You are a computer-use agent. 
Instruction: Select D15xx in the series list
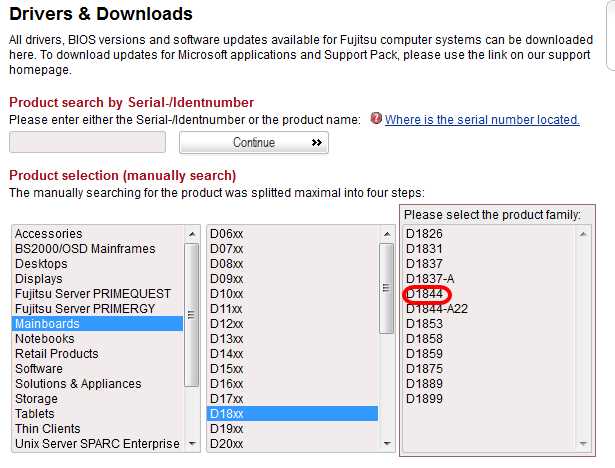click(x=292, y=369)
